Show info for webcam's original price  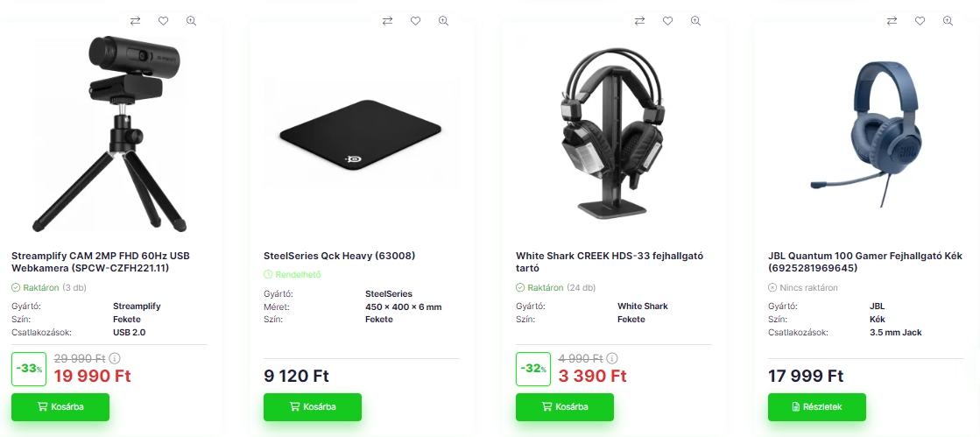[x=115, y=358]
